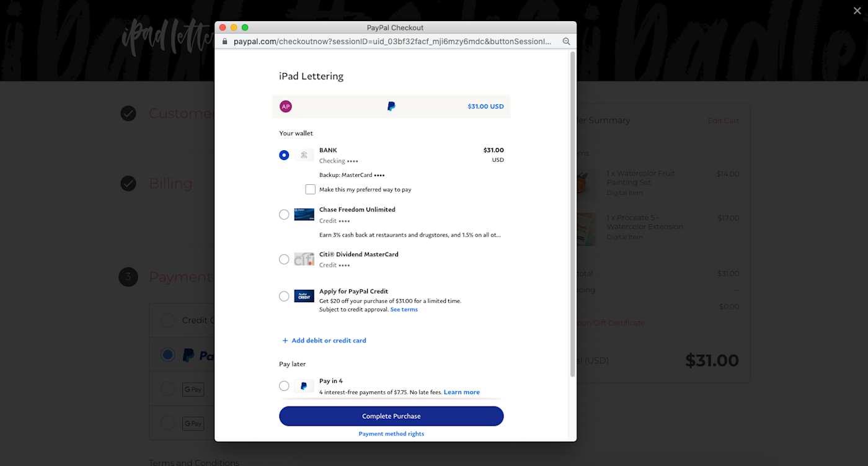Select Credit Card radio in background page

(x=167, y=320)
